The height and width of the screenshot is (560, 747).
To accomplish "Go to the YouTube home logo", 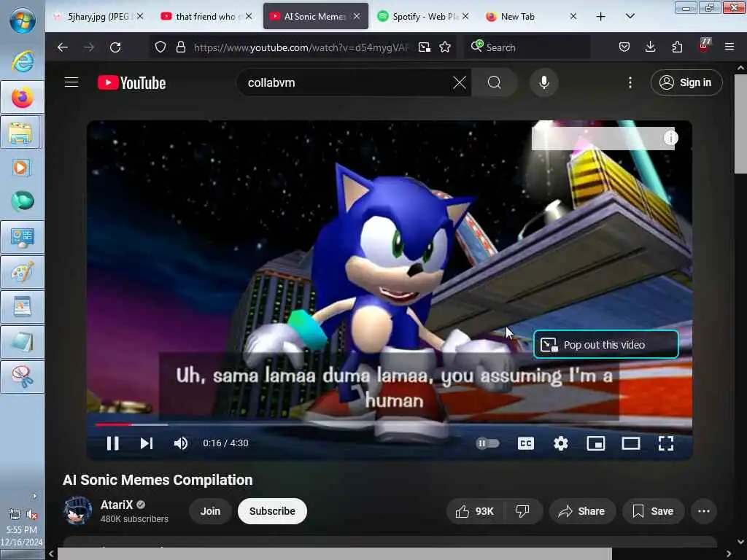I will click(132, 83).
